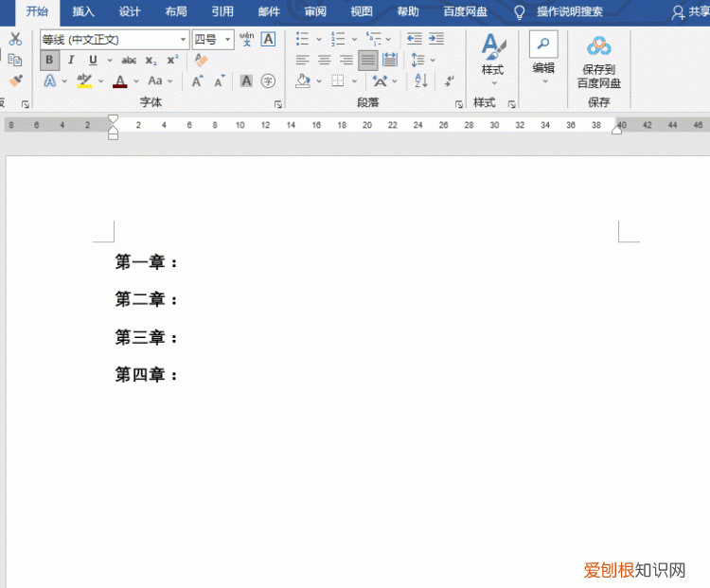710x588 pixels.
Task: Switch to the 引用 tab
Action: coord(222,11)
